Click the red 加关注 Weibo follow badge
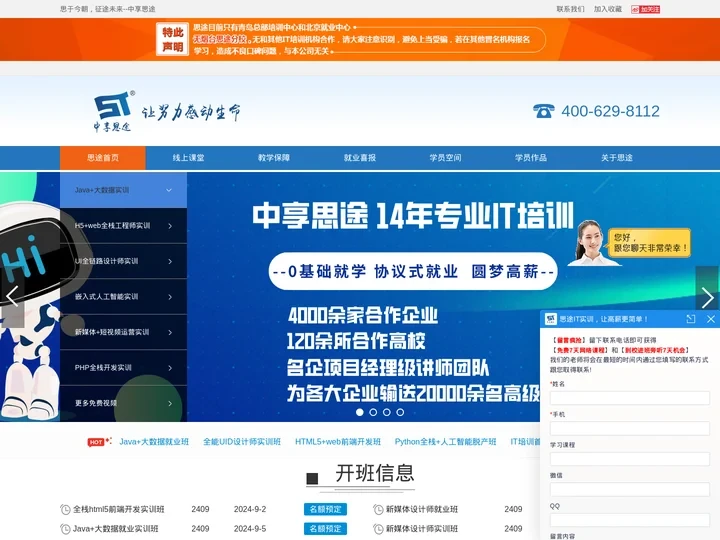The image size is (720, 540). 645,9
